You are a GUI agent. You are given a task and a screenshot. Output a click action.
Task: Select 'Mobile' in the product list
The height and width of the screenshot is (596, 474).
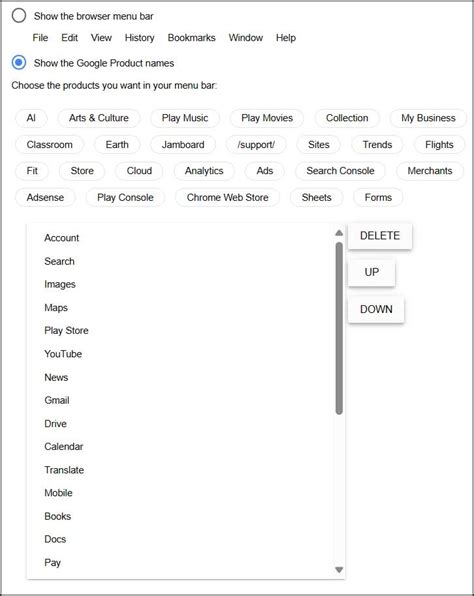click(x=181, y=493)
